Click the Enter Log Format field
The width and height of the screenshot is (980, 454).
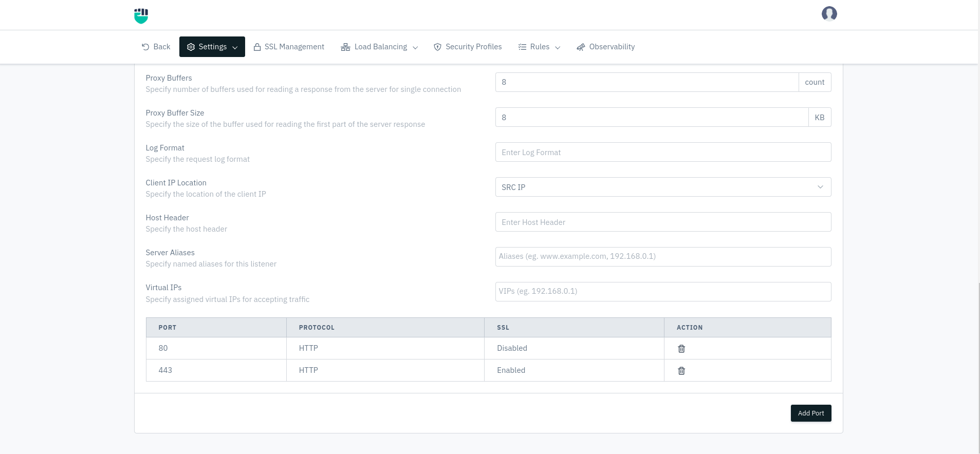663,152
